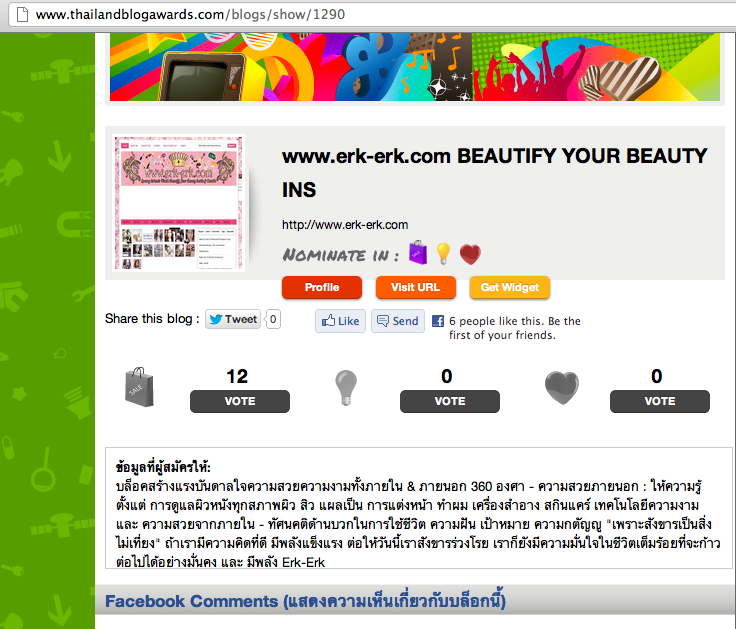Open the http://www.erk-erk.com link
736x629 pixels.
pos(345,225)
